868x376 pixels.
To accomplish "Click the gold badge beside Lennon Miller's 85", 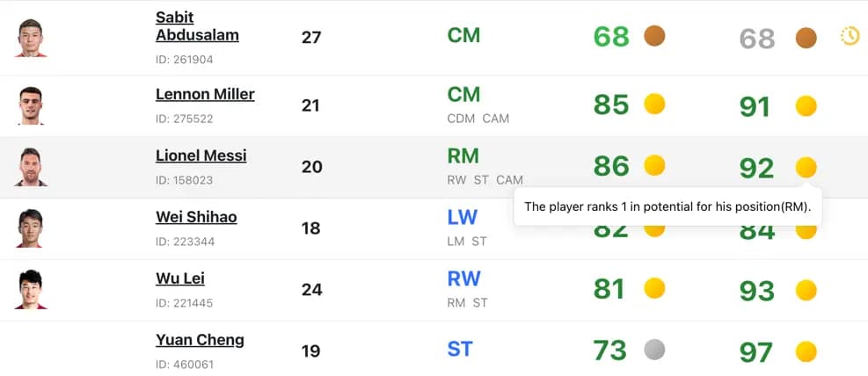I will tap(654, 104).
